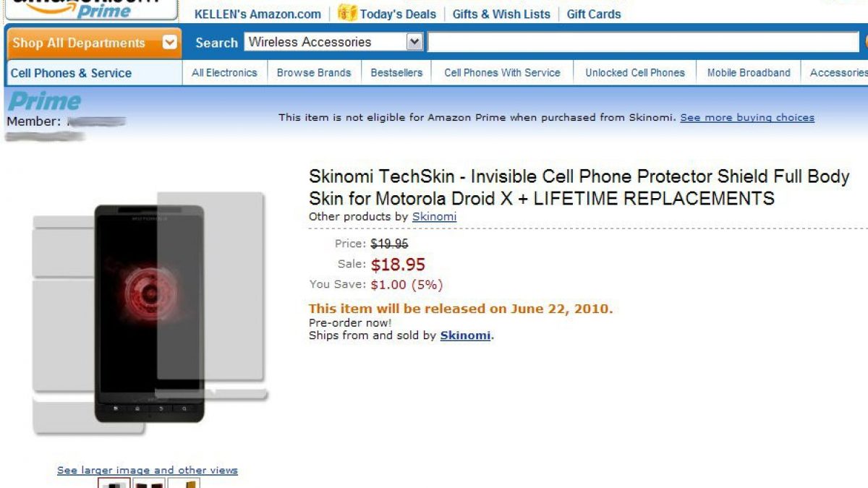Click the Gift Cards link
The image size is (868, 488).
594,14
